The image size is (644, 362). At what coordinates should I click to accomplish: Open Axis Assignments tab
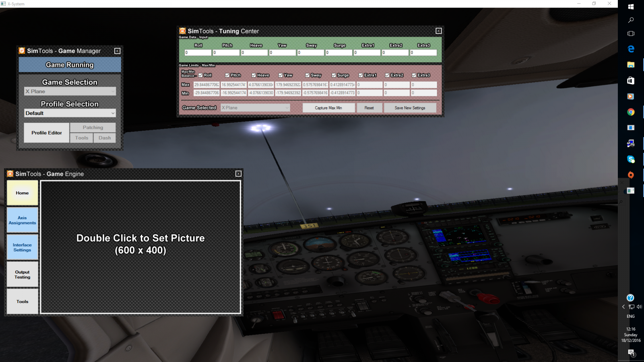tap(23, 220)
